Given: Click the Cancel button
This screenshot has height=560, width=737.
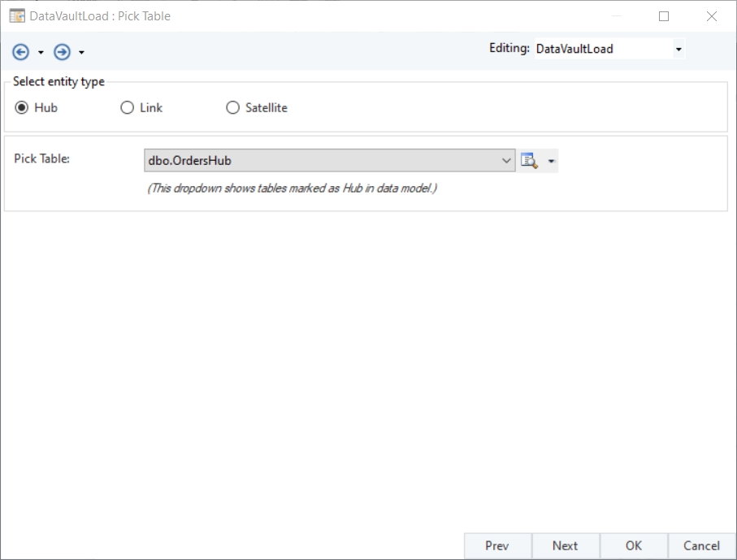Looking at the screenshot, I should tap(701, 546).
